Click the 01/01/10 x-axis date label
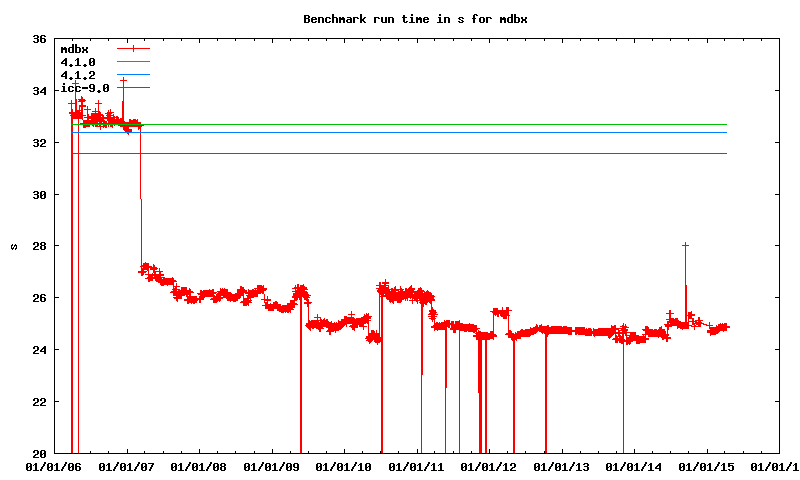Image resolution: width=800 pixels, height=480 pixels. point(344,466)
